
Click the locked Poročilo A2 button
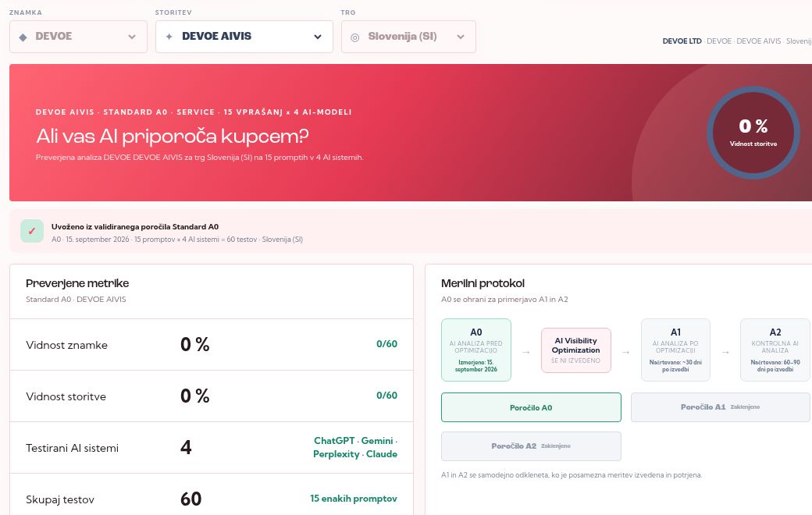pyautogui.click(x=531, y=446)
